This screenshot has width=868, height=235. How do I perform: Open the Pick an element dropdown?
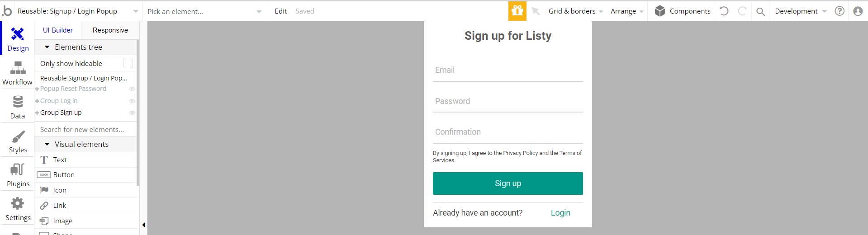204,11
